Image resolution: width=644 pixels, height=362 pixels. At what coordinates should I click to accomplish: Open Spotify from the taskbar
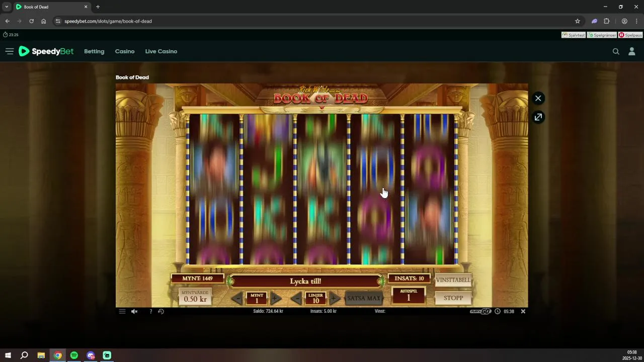74,355
